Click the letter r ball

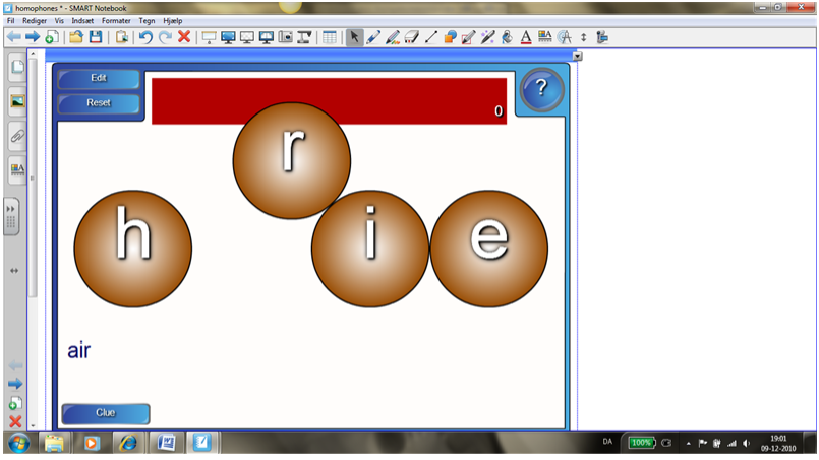click(x=292, y=160)
